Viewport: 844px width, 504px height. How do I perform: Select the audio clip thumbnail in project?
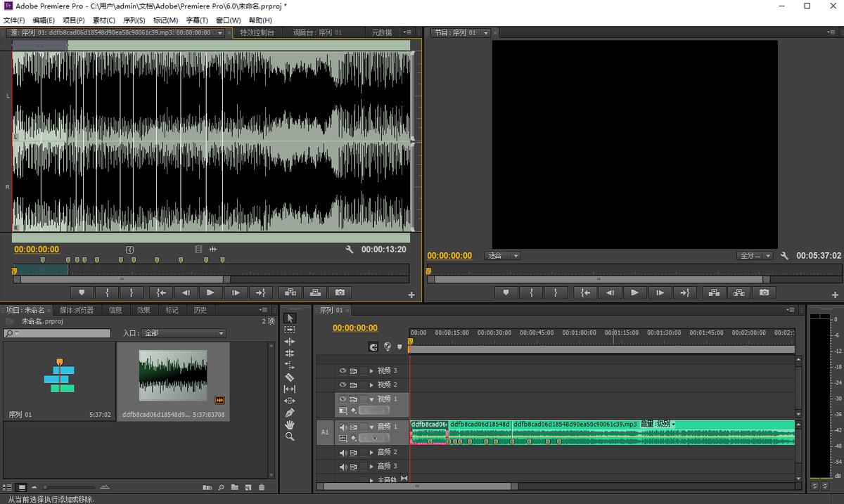[173, 376]
